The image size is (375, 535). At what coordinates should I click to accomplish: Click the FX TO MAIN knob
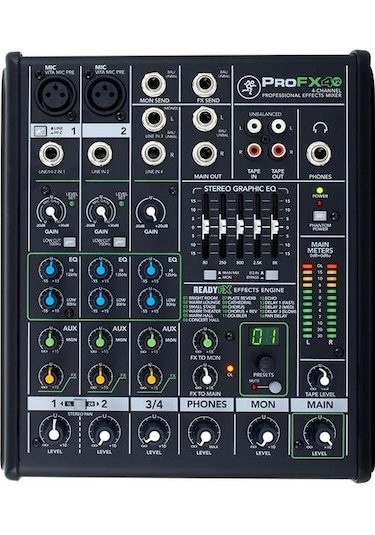click(206, 377)
